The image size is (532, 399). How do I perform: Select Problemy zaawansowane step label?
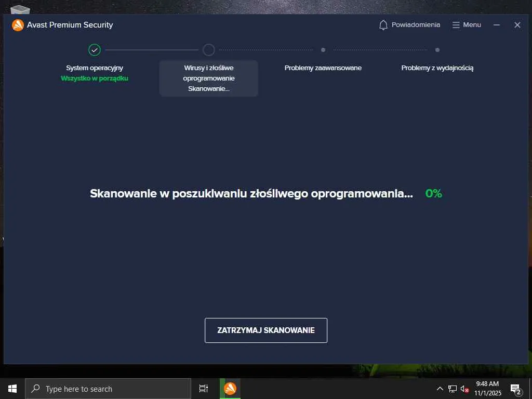point(323,68)
